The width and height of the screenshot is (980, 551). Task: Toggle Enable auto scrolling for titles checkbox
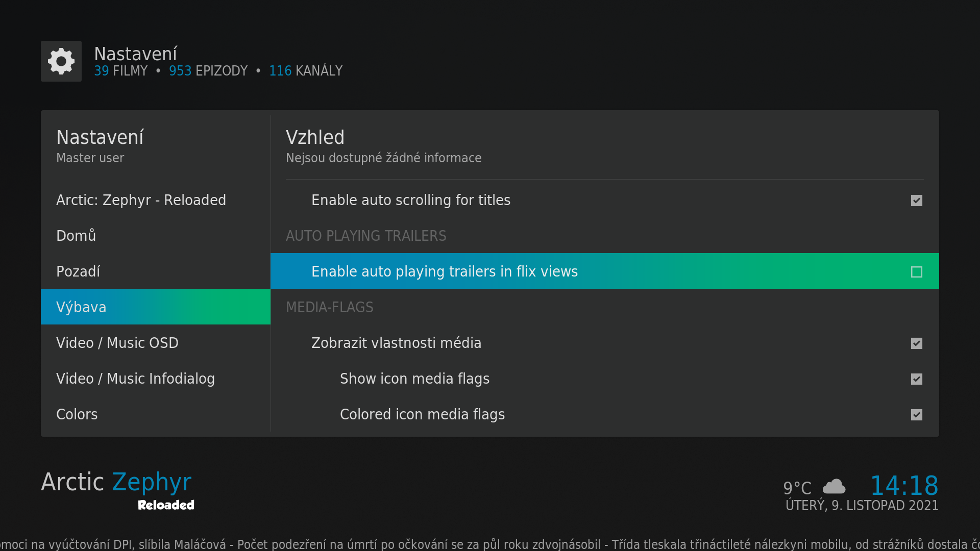click(x=916, y=201)
